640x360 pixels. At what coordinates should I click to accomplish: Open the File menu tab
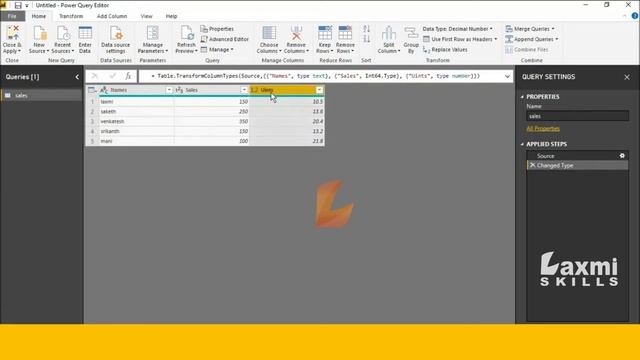[x=12, y=16]
